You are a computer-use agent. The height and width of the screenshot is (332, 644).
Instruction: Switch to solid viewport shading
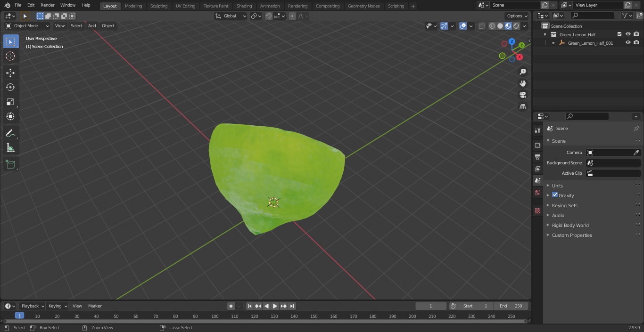(500, 26)
